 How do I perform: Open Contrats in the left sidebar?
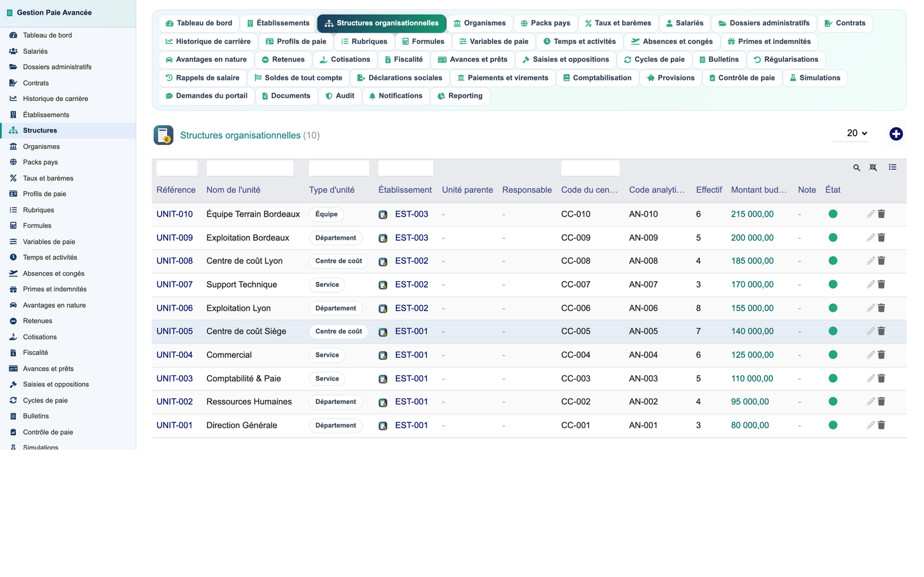(36, 83)
